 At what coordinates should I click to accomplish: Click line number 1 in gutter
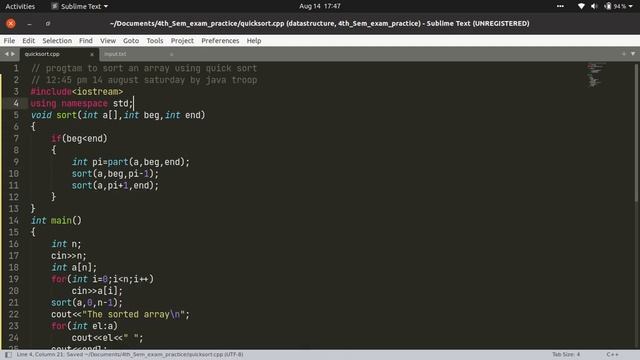click(x=16, y=68)
